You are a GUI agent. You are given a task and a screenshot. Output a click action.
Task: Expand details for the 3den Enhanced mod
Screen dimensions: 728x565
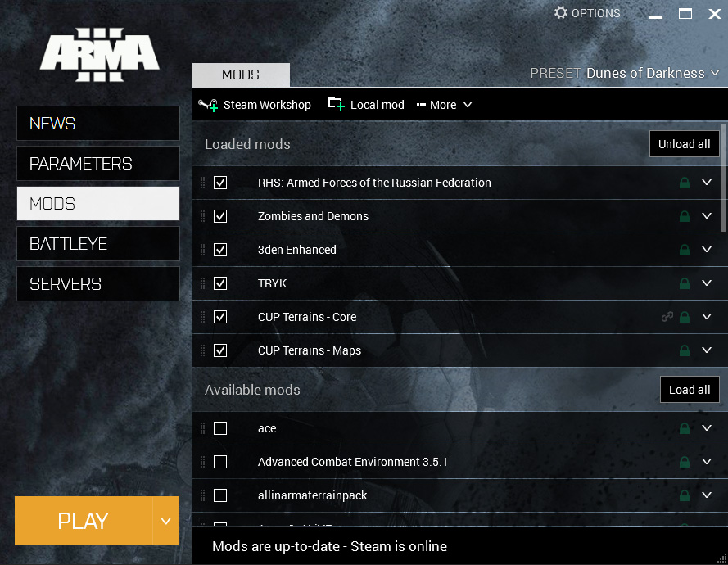point(707,250)
